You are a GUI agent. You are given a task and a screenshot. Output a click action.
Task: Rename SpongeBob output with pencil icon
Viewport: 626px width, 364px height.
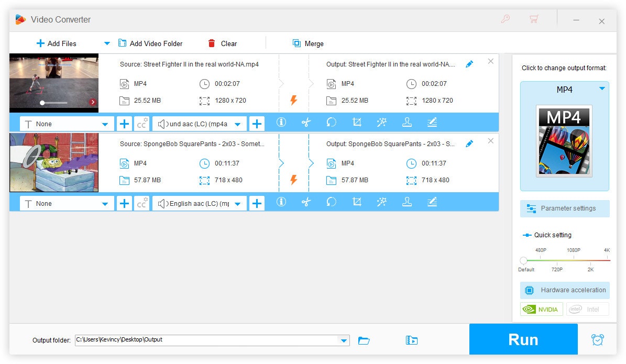click(469, 144)
